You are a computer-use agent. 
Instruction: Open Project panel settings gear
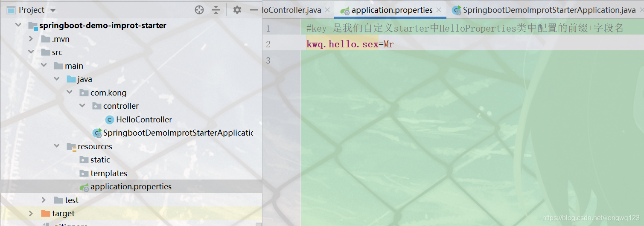237,10
